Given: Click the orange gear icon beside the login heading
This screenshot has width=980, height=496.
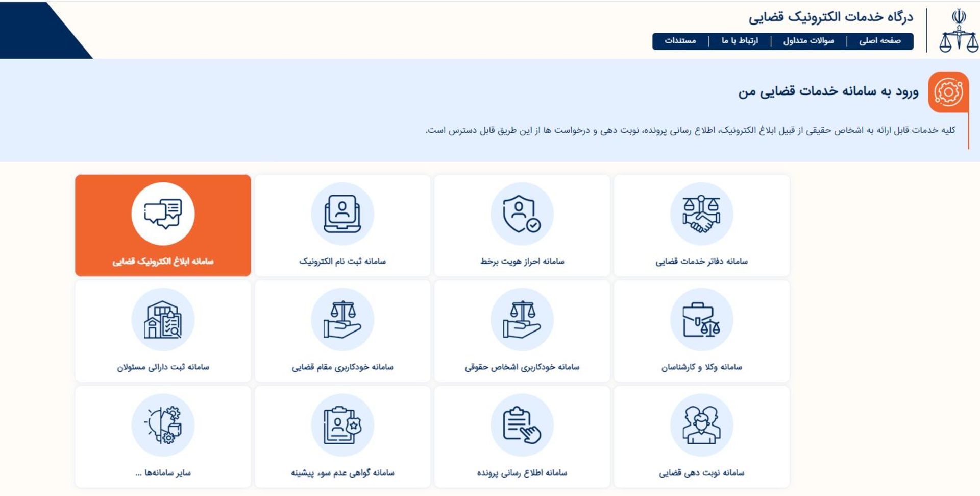Looking at the screenshot, I should tap(948, 92).
